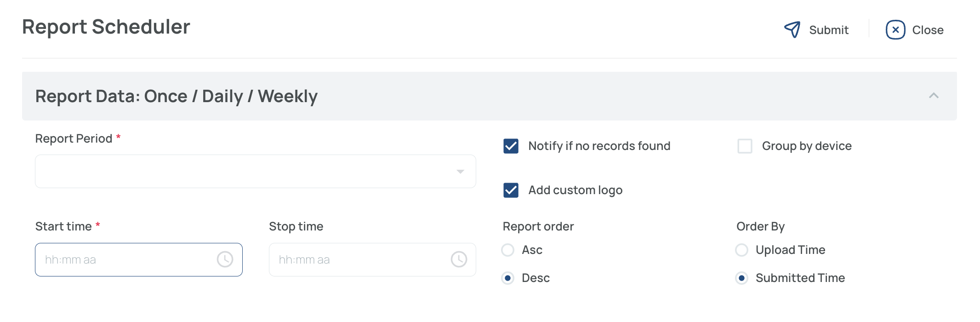Uncheck the Add custom logo checkbox
980x322 pixels.
511,190
